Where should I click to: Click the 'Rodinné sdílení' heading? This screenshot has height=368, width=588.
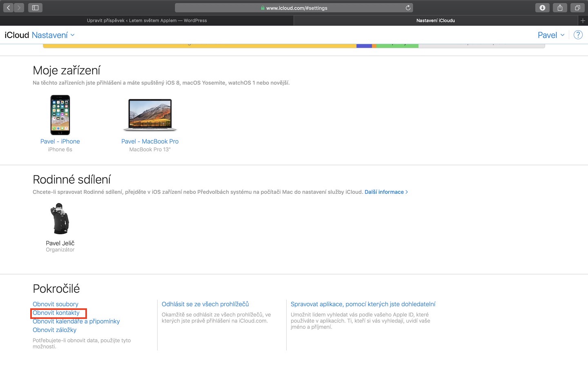click(x=71, y=180)
